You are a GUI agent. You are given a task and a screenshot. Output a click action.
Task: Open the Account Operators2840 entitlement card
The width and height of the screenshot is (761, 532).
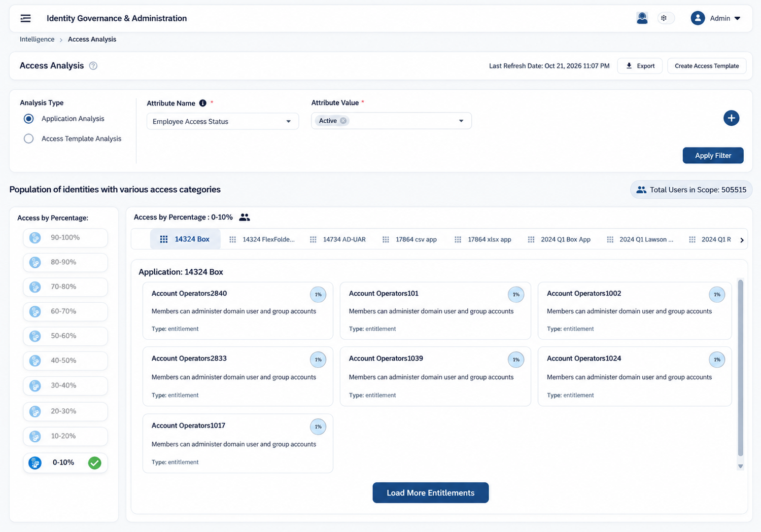pyautogui.click(x=238, y=311)
